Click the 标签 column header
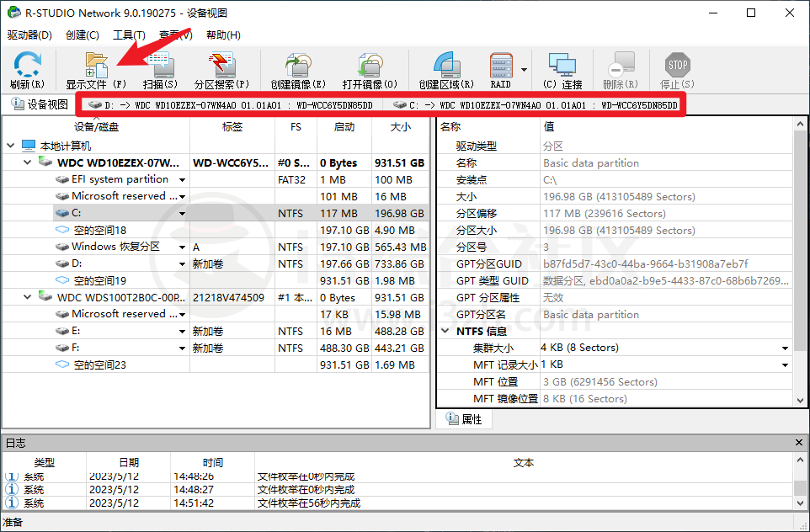Viewport: 810px width, 532px height. coord(232,127)
